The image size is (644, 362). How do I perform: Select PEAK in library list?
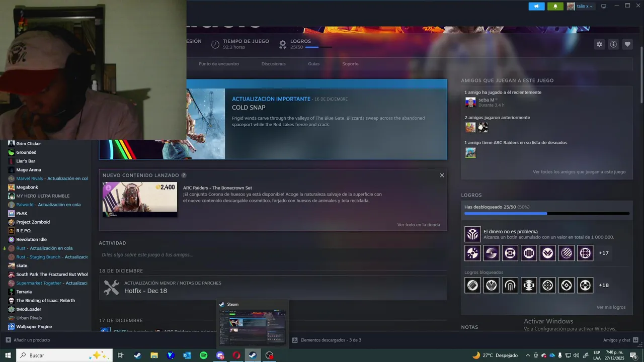click(22, 213)
